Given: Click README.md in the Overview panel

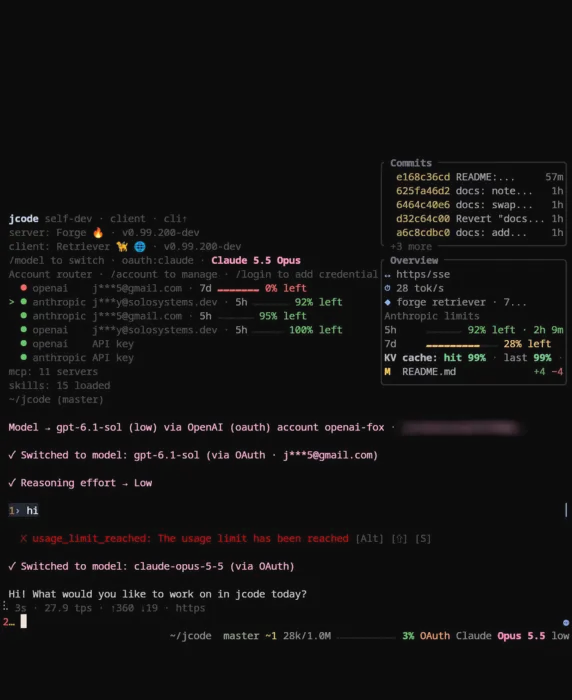Looking at the screenshot, I should pos(429,371).
